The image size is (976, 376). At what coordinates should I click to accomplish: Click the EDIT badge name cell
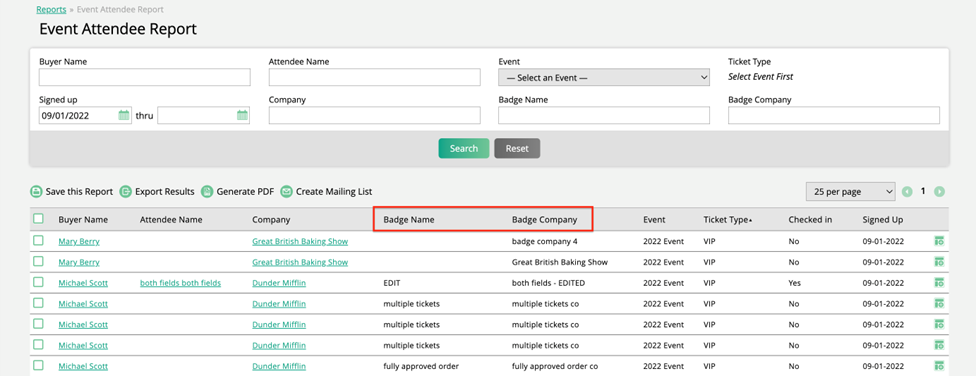click(x=392, y=283)
